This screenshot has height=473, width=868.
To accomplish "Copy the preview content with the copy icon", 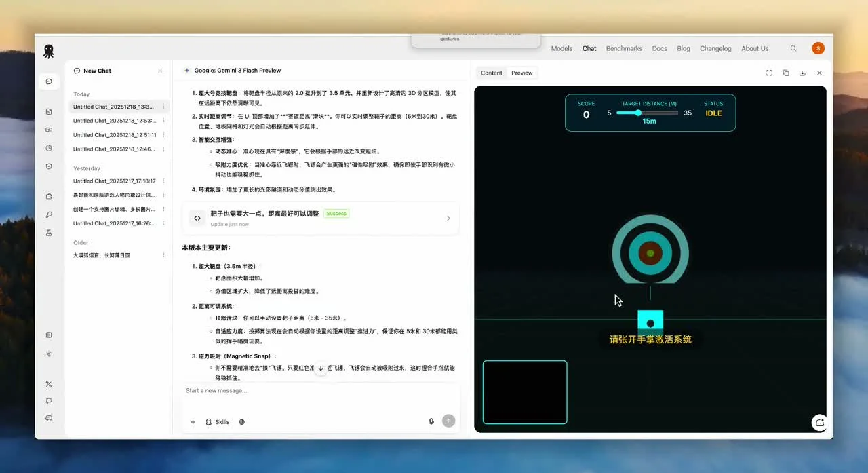I will click(x=785, y=73).
